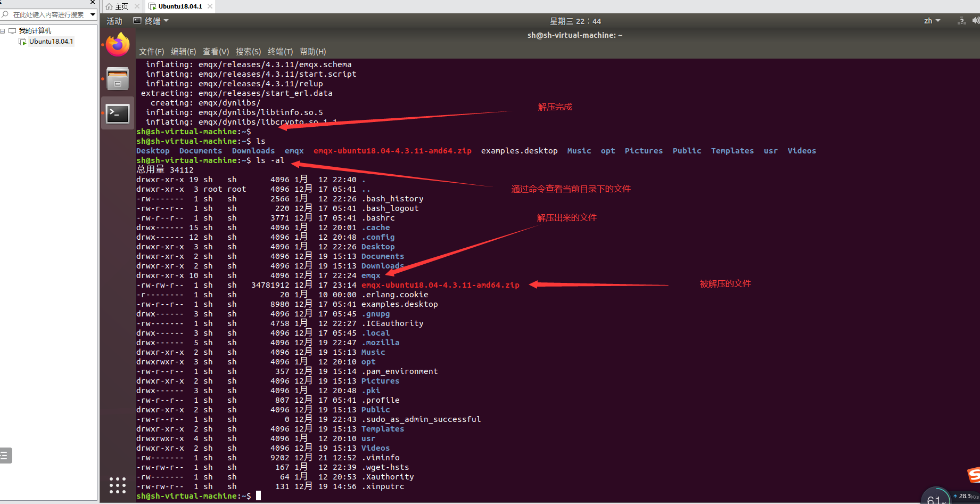
Task: Open the 终端(T) terminal menu
Action: (281, 52)
